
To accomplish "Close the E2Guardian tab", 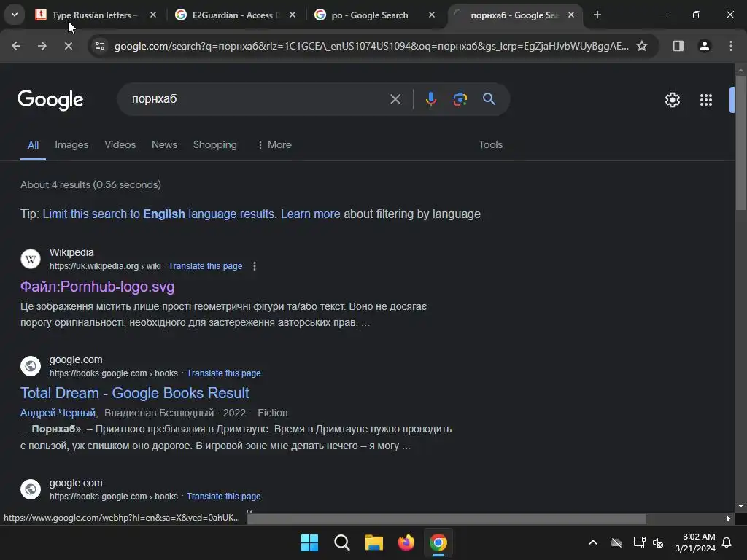I will click(x=293, y=15).
